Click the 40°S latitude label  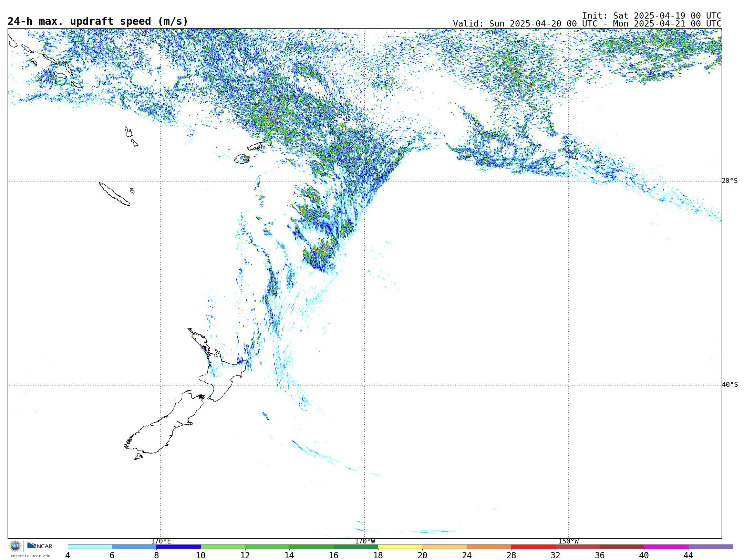(730, 385)
